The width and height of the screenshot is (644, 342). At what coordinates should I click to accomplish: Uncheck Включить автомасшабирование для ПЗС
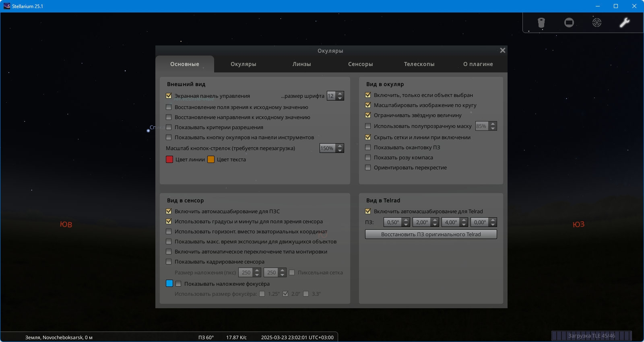coord(169,211)
